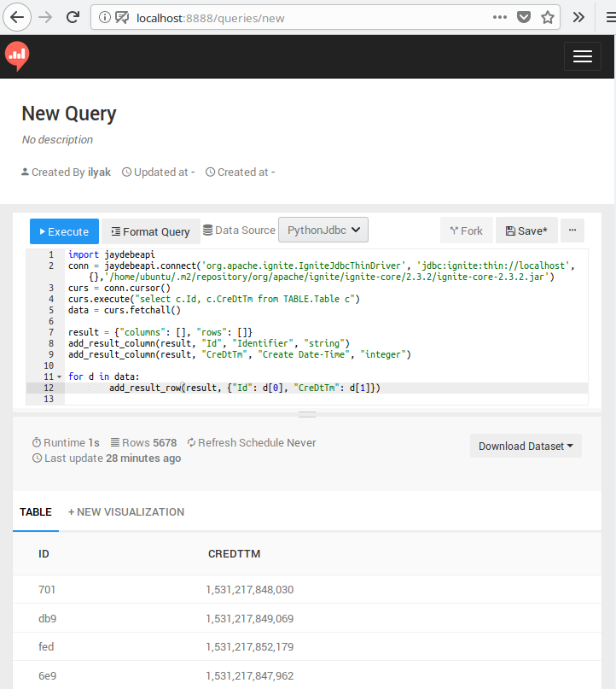Reload the page with the refresh icon
Screen dimensions: 616x689
(x=73, y=18)
